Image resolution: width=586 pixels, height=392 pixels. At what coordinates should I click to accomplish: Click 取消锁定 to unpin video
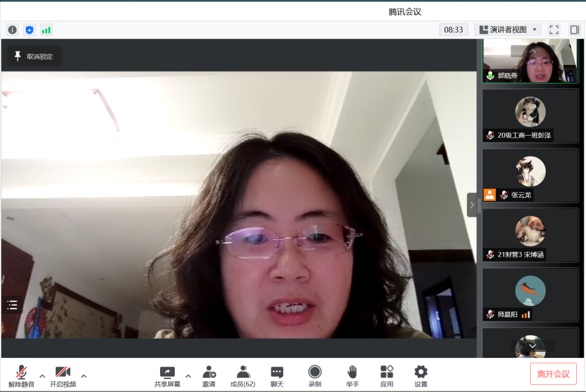(x=34, y=56)
